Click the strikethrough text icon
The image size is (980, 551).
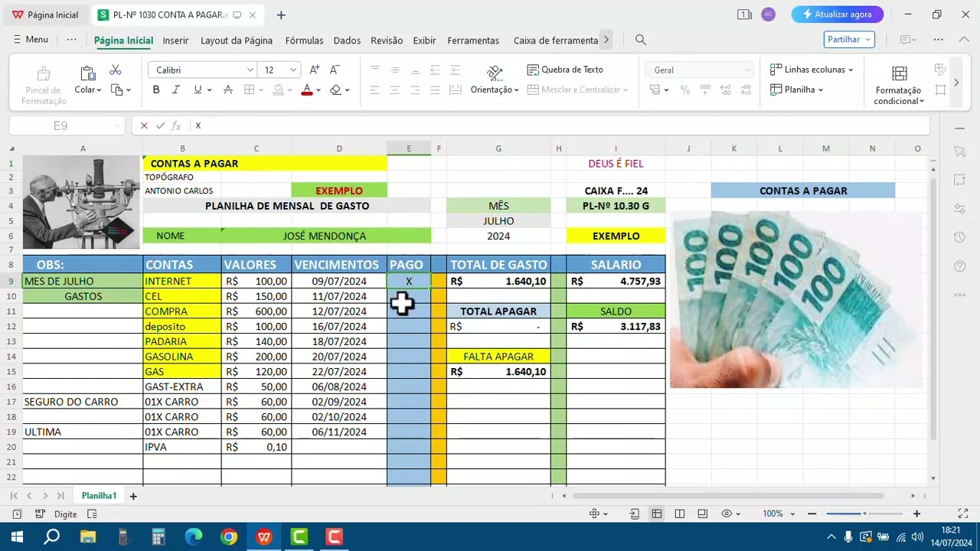[227, 90]
